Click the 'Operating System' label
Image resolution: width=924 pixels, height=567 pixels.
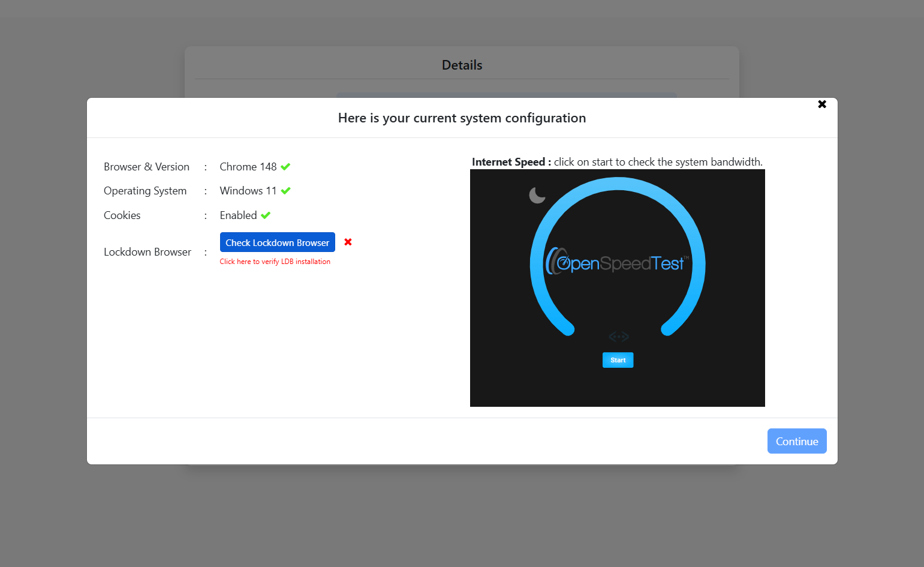pyautogui.click(x=145, y=191)
